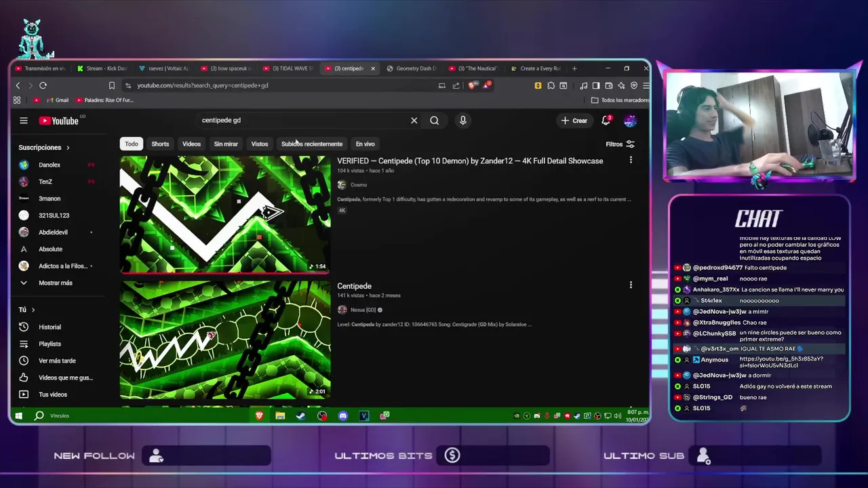Go back with the browser back arrow
868x488 pixels.
tap(18, 85)
